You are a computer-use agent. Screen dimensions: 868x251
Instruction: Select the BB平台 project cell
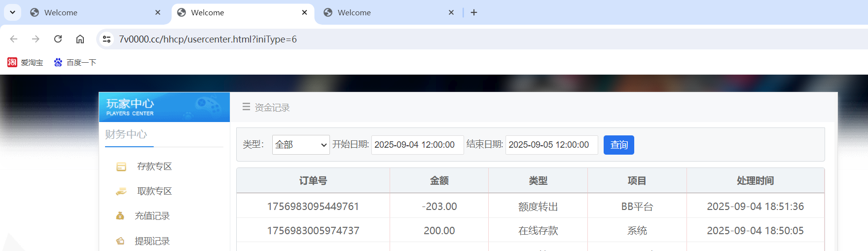(637, 207)
